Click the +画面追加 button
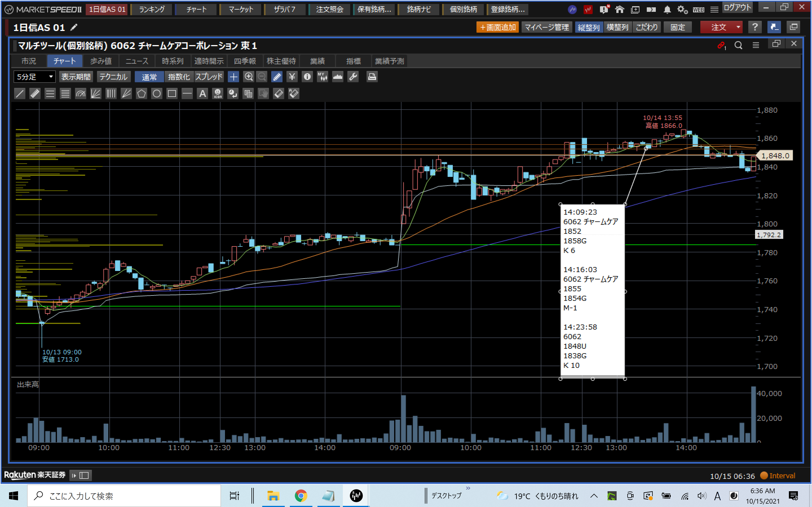 point(497,27)
